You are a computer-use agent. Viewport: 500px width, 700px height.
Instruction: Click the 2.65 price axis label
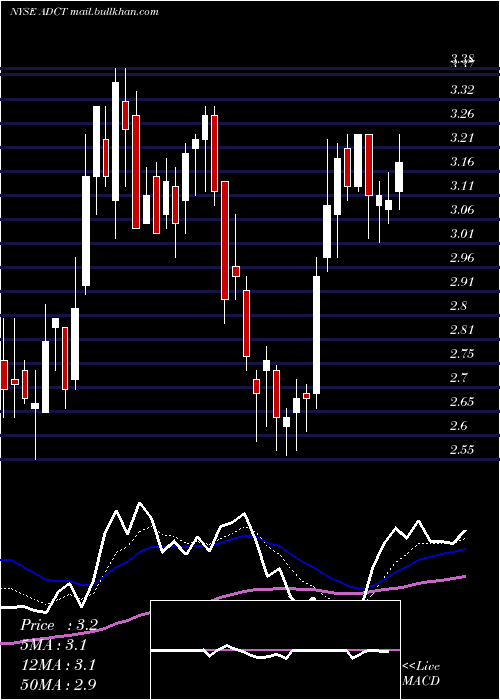click(x=462, y=402)
